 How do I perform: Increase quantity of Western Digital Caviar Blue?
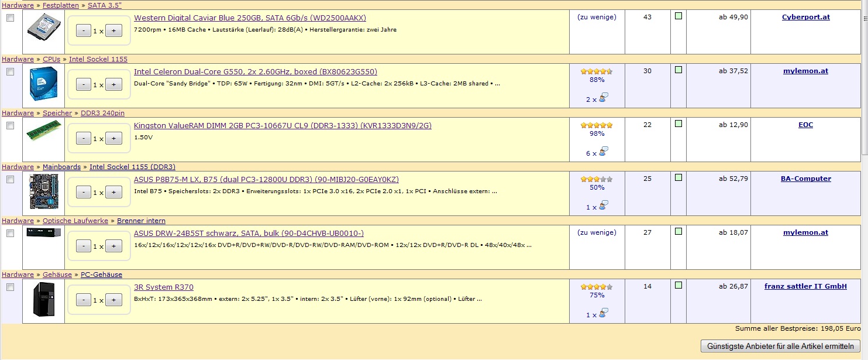pos(113,30)
